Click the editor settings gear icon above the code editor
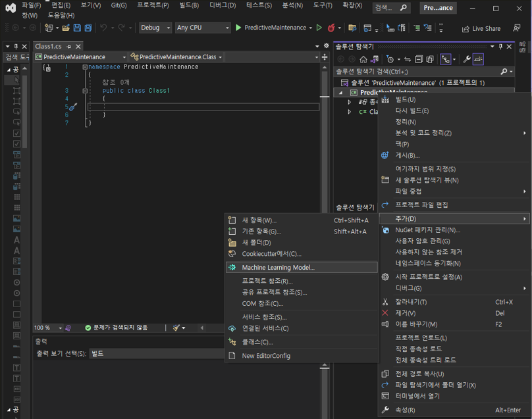The width and height of the screenshot is (532, 419). 326,46
